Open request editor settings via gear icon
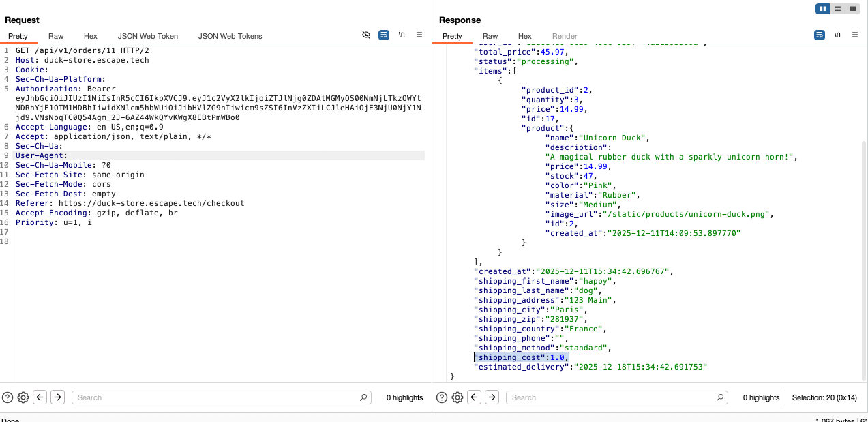 pyautogui.click(x=23, y=397)
